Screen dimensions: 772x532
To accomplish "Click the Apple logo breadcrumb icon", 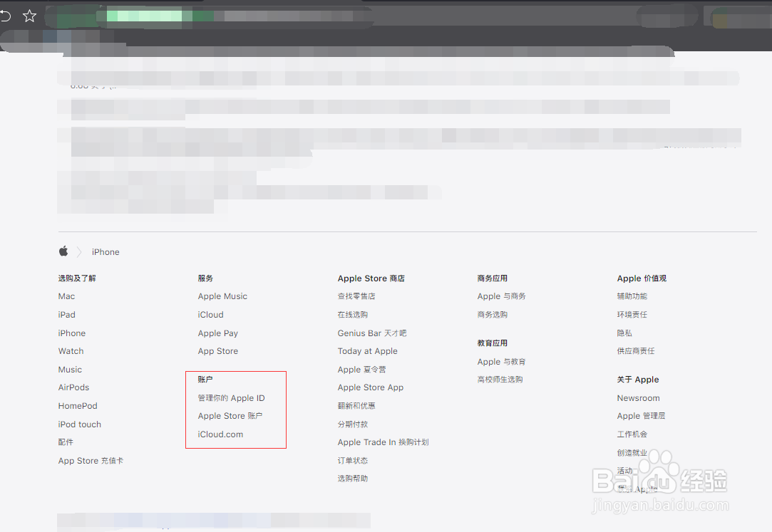I will pyautogui.click(x=63, y=251).
